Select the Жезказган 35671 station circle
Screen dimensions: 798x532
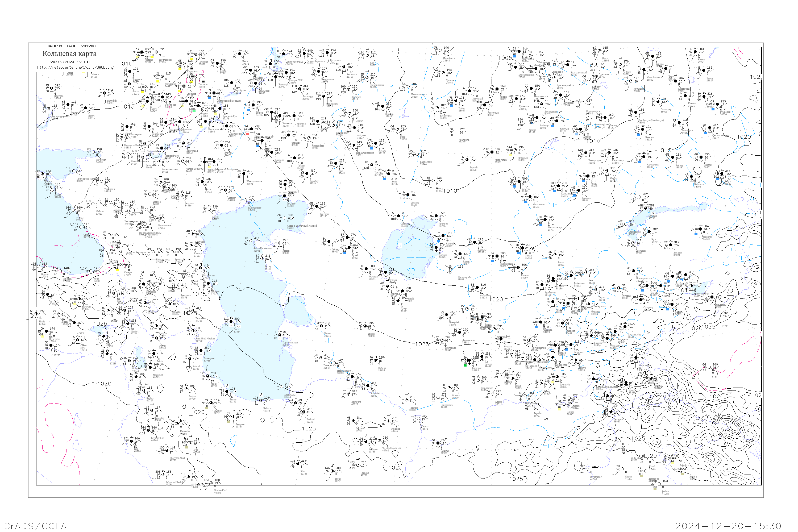tap(530, 197)
